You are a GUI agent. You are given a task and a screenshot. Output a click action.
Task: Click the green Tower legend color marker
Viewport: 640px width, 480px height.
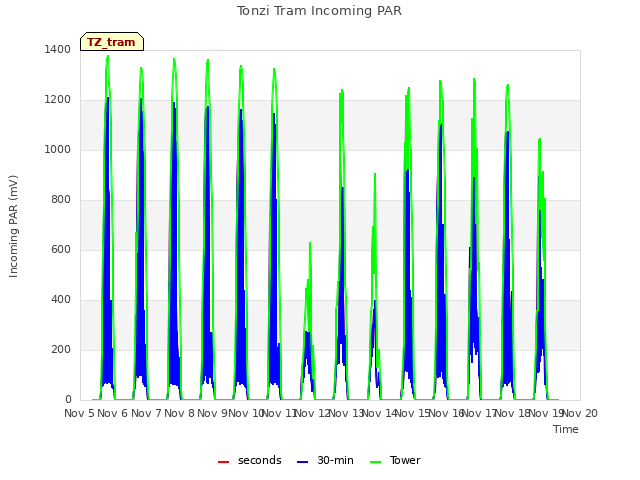(x=375, y=462)
